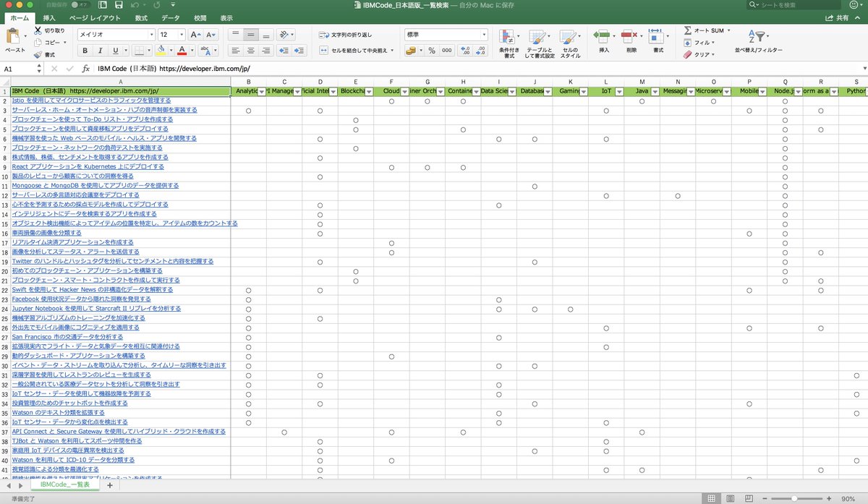Viewport: 868px width, 504px height.
Task: Open the View (表示) tab
Action: click(226, 17)
